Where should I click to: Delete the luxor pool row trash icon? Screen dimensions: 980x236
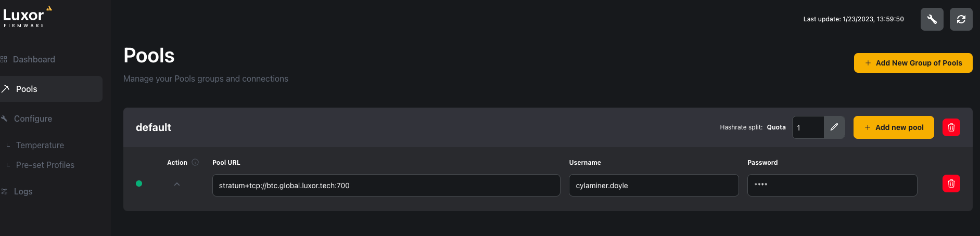coord(951,183)
